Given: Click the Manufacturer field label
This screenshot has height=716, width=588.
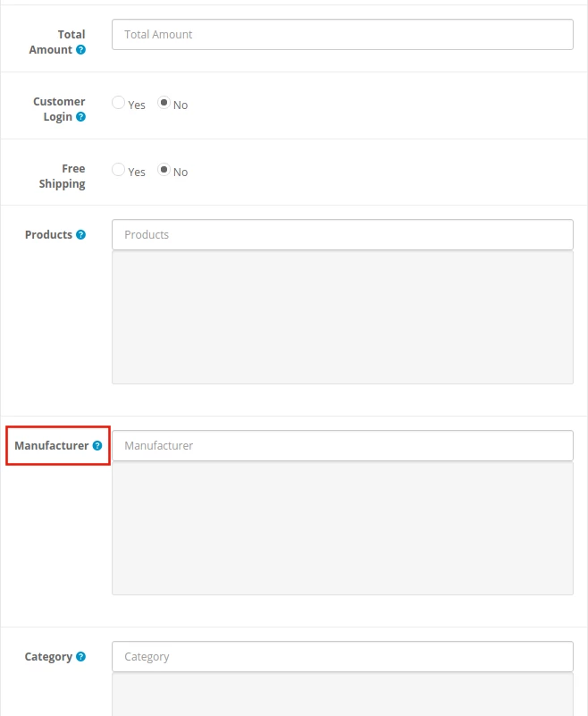Looking at the screenshot, I should point(51,445).
